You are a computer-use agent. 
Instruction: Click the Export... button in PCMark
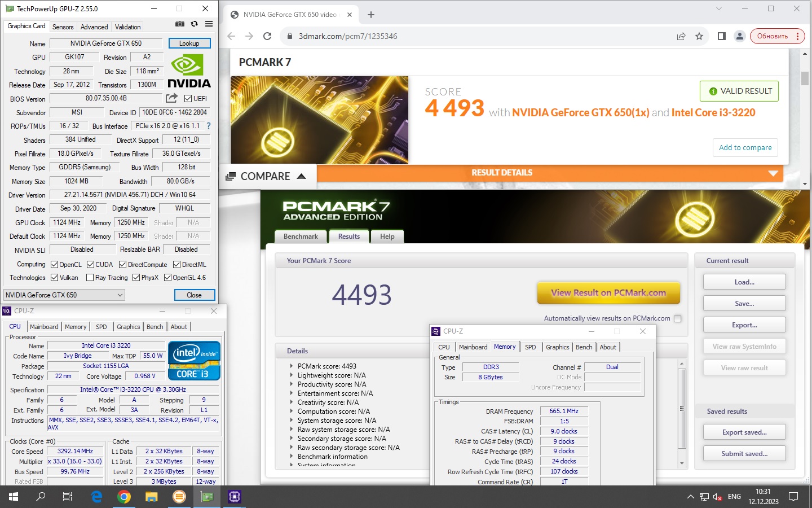[744, 325]
